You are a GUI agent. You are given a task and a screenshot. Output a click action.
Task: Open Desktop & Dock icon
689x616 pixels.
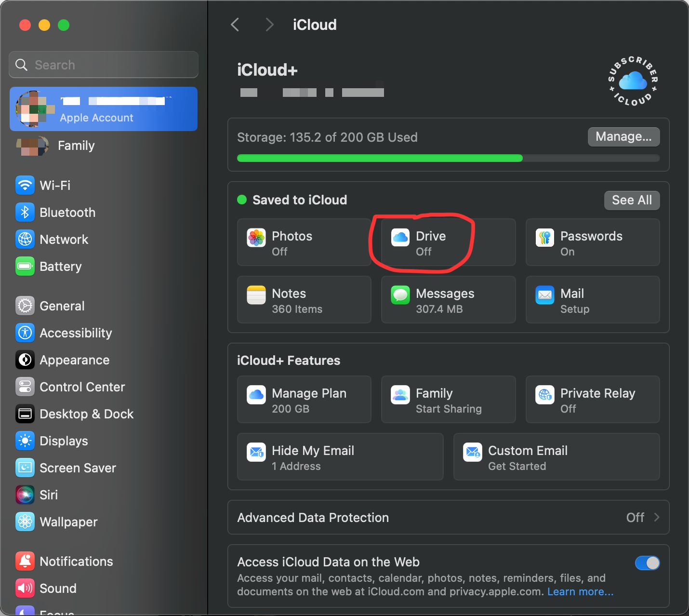[25, 414]
